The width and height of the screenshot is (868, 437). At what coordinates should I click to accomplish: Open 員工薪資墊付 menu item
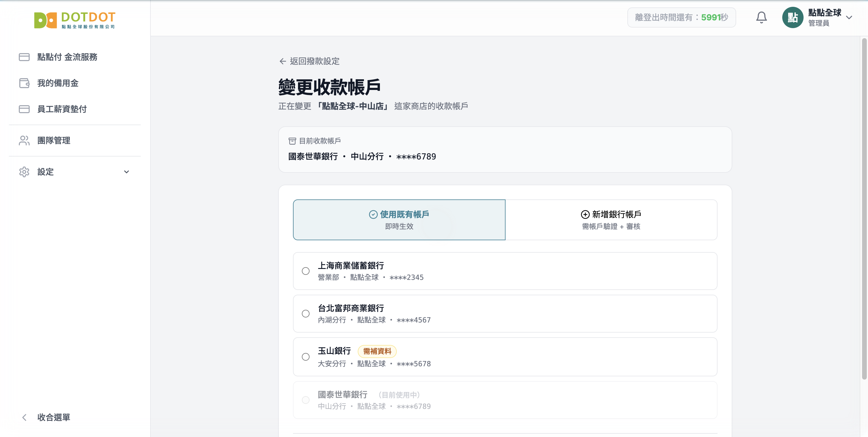click(75, 109)
